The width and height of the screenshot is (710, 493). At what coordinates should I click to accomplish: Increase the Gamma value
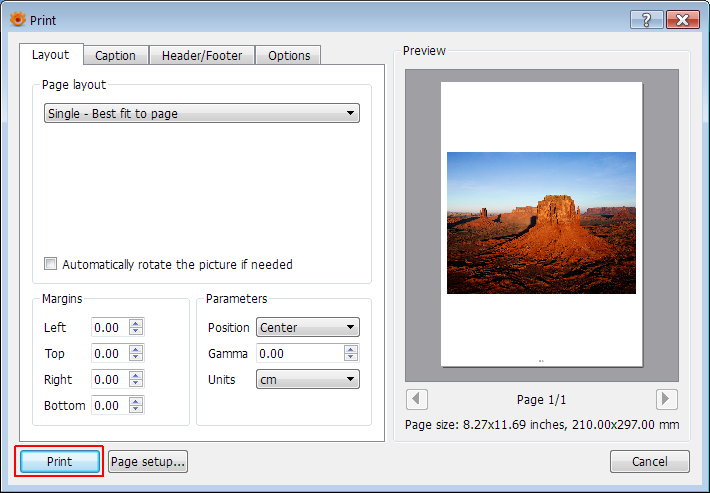coord(351,349)
